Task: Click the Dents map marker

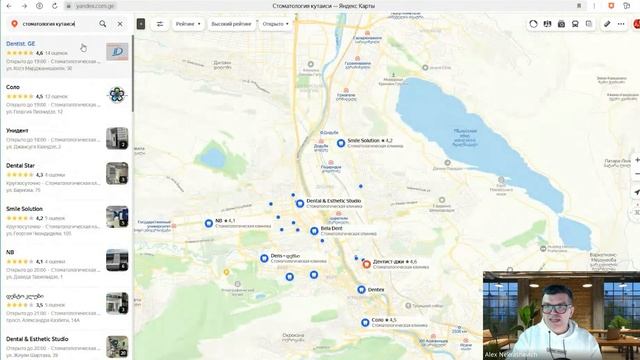Action: pyautogui.click(x=264, y=258)
